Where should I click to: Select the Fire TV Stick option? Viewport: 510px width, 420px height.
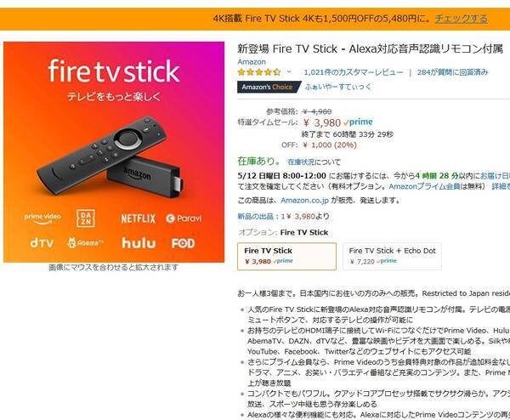pos(286,256)
